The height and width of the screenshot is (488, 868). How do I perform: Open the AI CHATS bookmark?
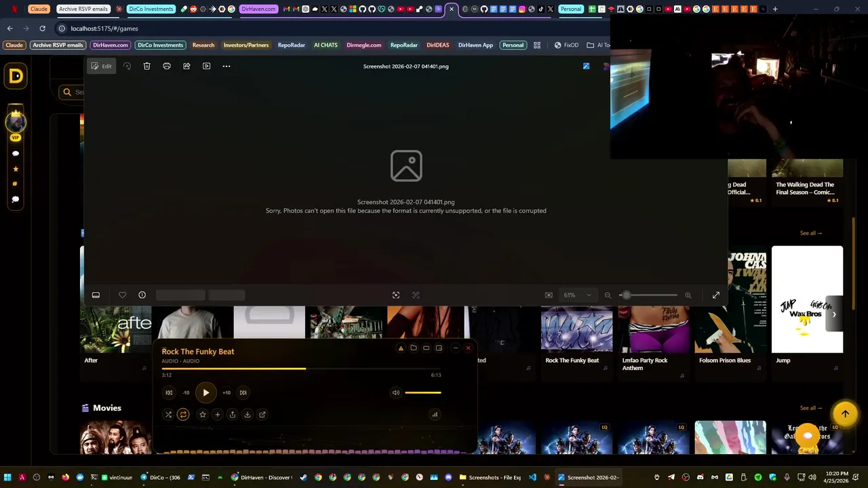[x=325, y=45]
